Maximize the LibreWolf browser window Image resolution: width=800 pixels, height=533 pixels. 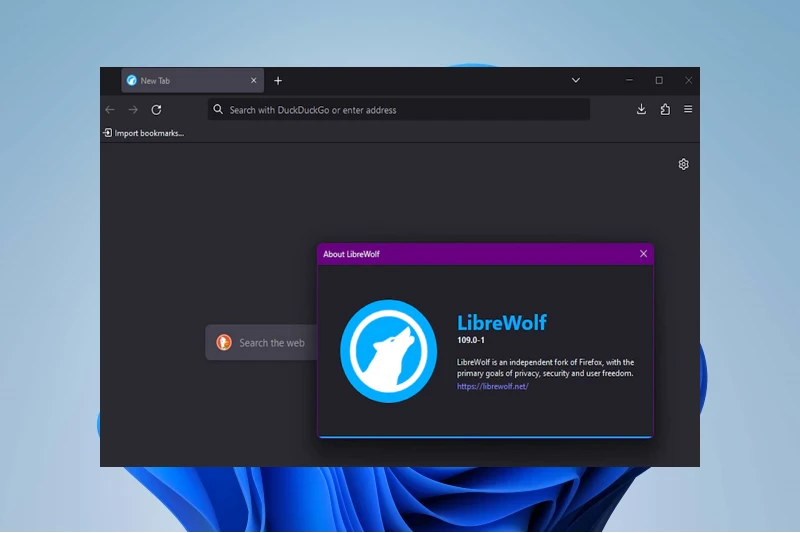659,80
